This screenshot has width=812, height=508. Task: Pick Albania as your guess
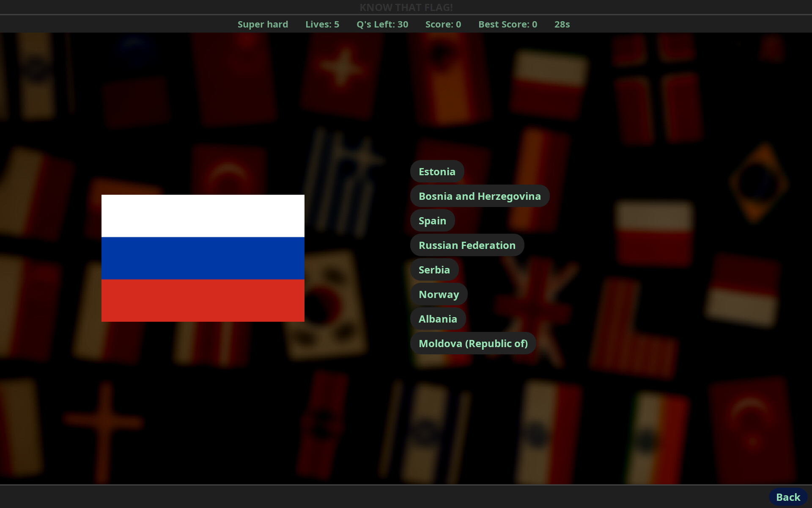tap(438, 319)
